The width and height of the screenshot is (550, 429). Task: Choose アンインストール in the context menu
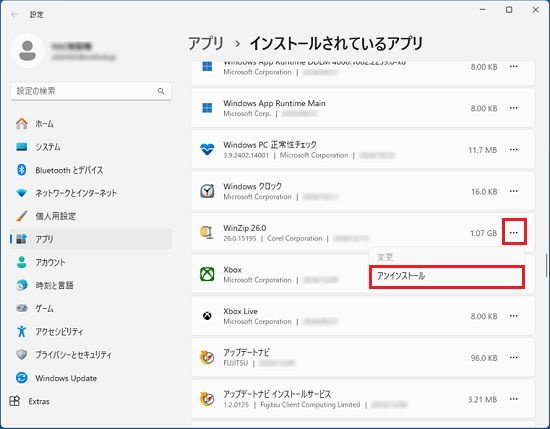[x=447, y=276]
